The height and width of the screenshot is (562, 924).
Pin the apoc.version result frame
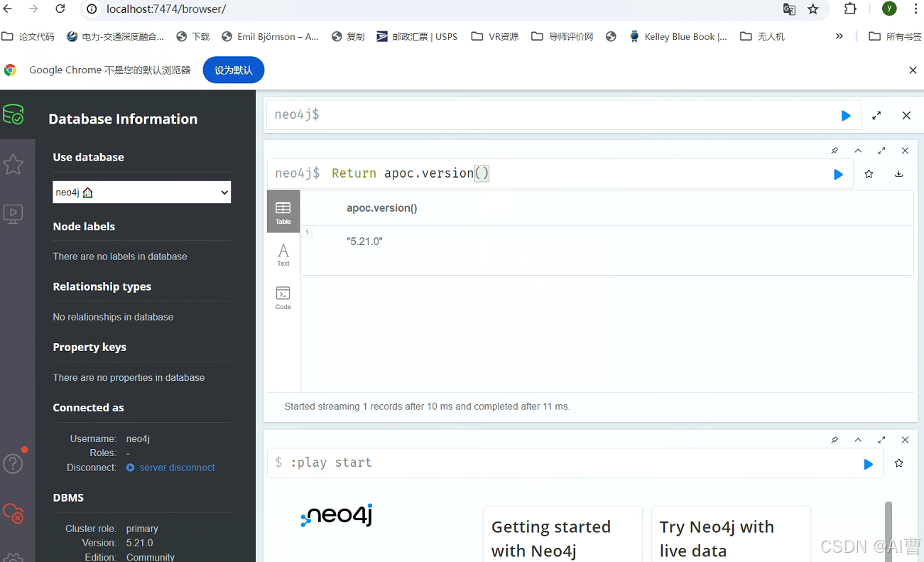835,151
